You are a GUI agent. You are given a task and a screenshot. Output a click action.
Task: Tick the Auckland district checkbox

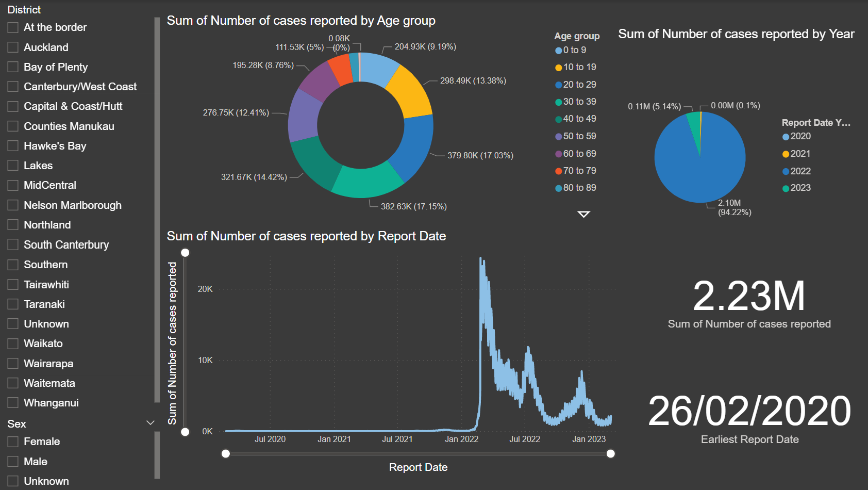pos(13,47)
